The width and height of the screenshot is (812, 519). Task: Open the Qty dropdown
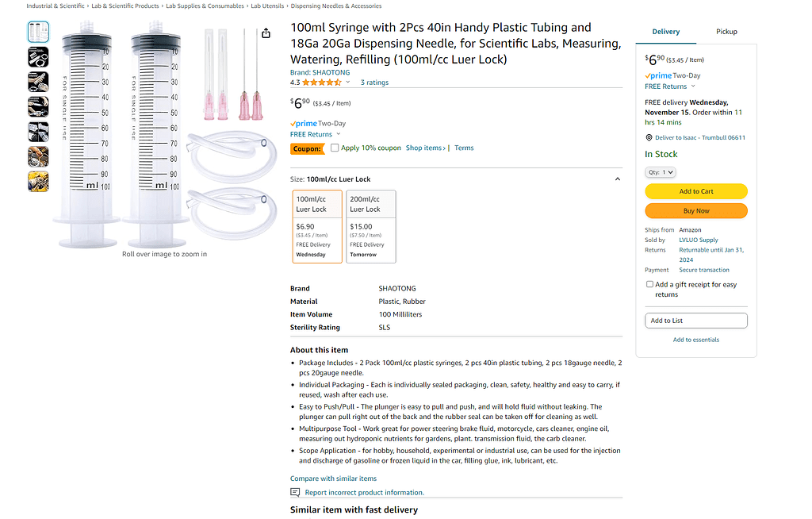(660, 171)
